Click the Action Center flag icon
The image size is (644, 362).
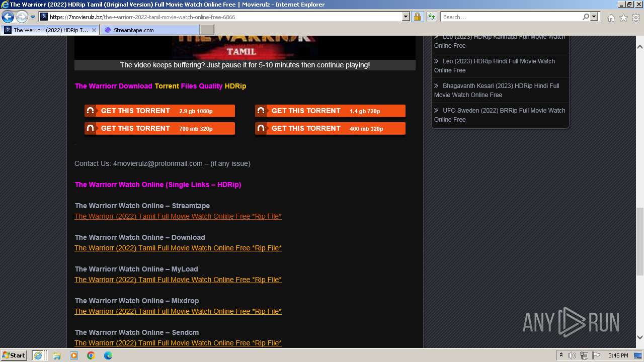coord(596,355)
